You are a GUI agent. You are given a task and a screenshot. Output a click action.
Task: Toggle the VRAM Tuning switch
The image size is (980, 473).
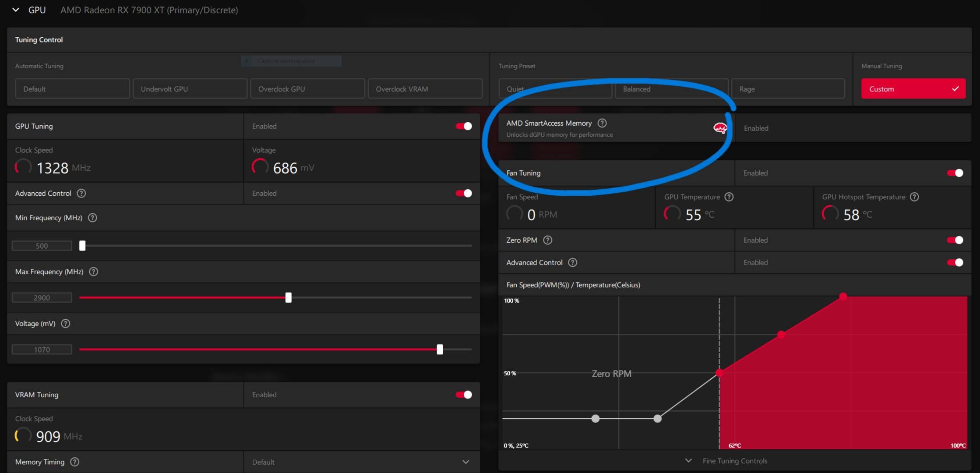coord(464,395)
